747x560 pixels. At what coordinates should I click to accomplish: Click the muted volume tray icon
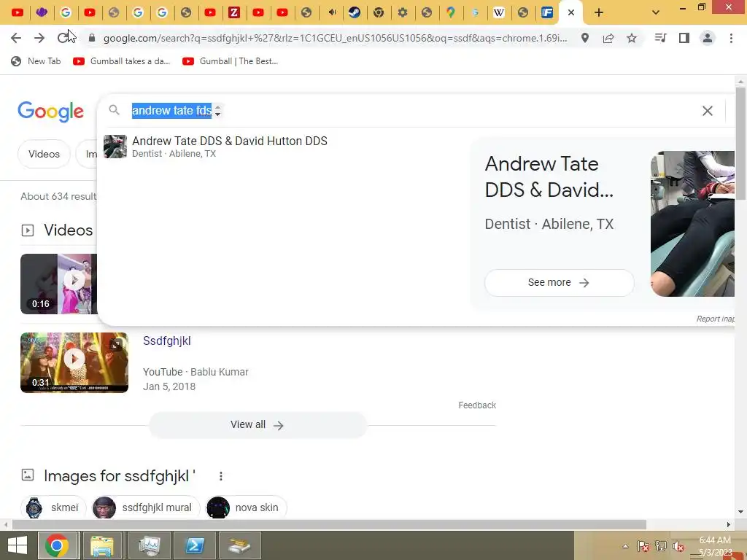click(x=678, y=546)
